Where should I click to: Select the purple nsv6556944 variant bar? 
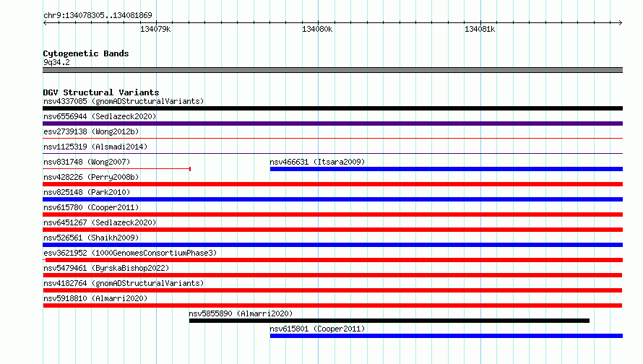coord(332,123)
